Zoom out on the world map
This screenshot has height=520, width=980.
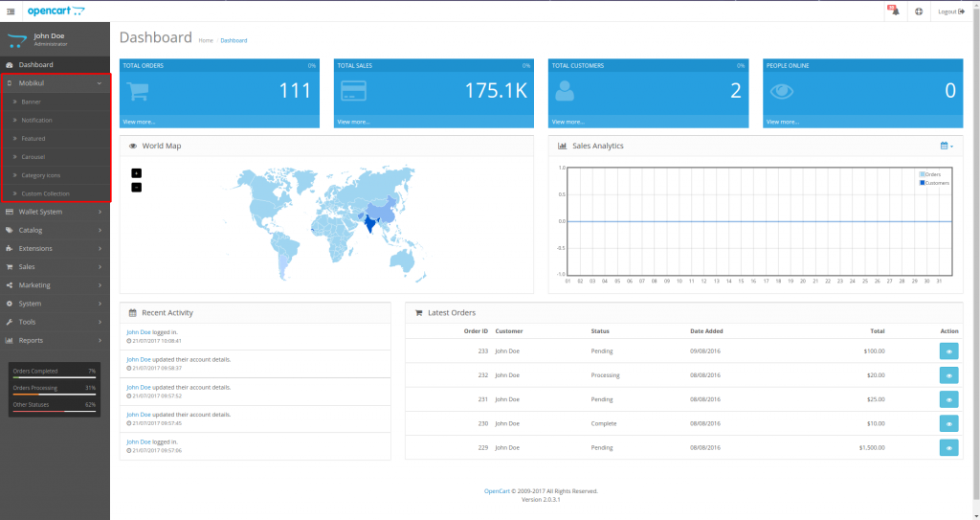tap(136, 187)
